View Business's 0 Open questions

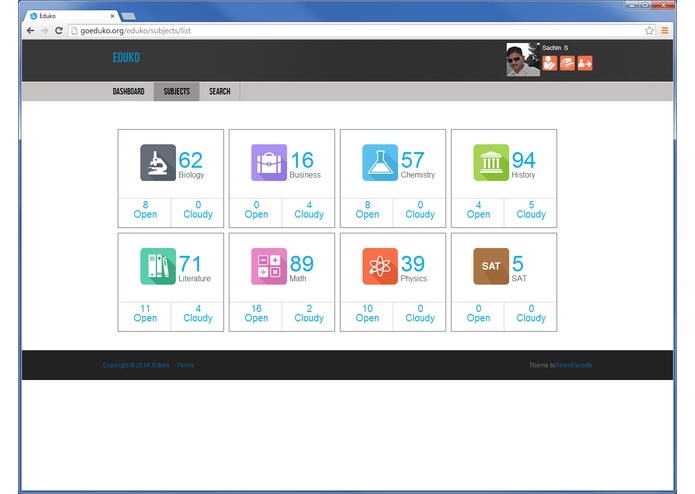click(256, 210)
